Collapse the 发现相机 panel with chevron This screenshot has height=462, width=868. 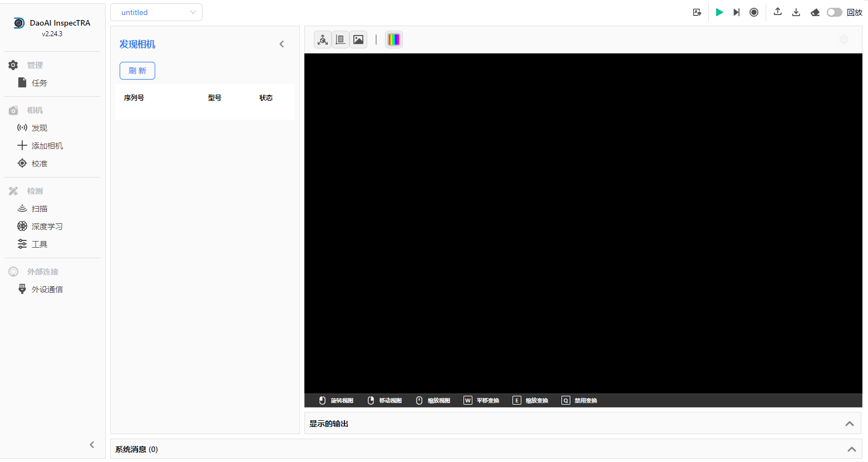tap(282, 44)
